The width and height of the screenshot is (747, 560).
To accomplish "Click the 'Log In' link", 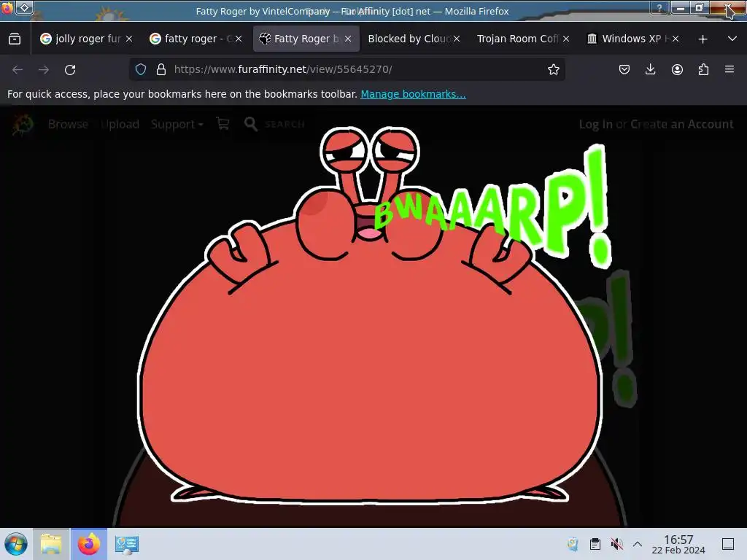I will click(595, 124).
